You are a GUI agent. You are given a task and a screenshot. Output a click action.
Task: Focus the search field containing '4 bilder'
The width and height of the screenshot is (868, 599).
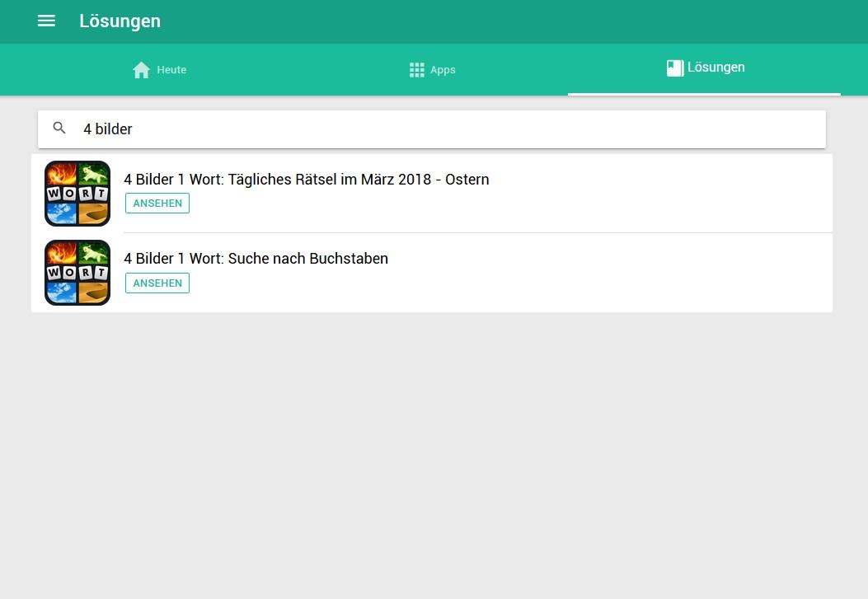[x=432, y=129]
